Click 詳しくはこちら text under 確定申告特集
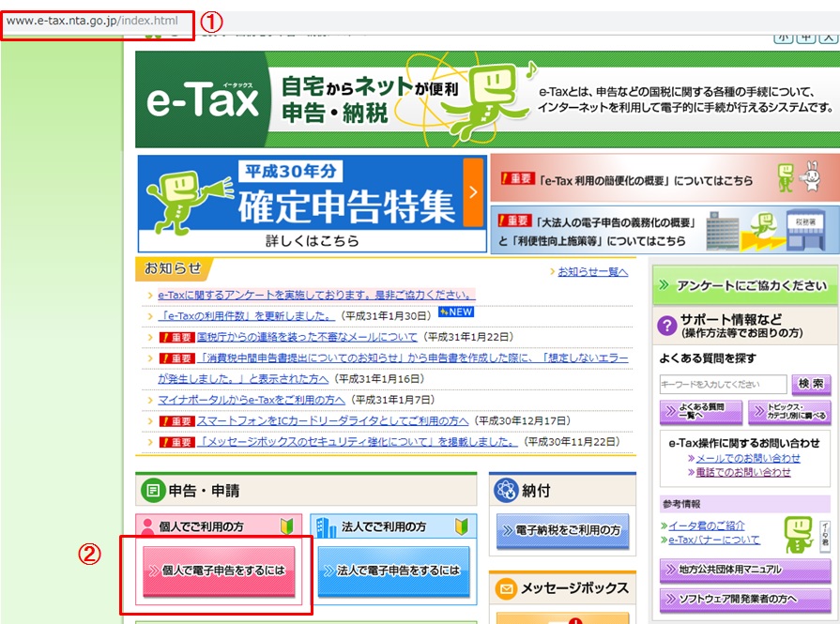The width and height of the screenshot is (840, 624). click(x=313, y=241)
